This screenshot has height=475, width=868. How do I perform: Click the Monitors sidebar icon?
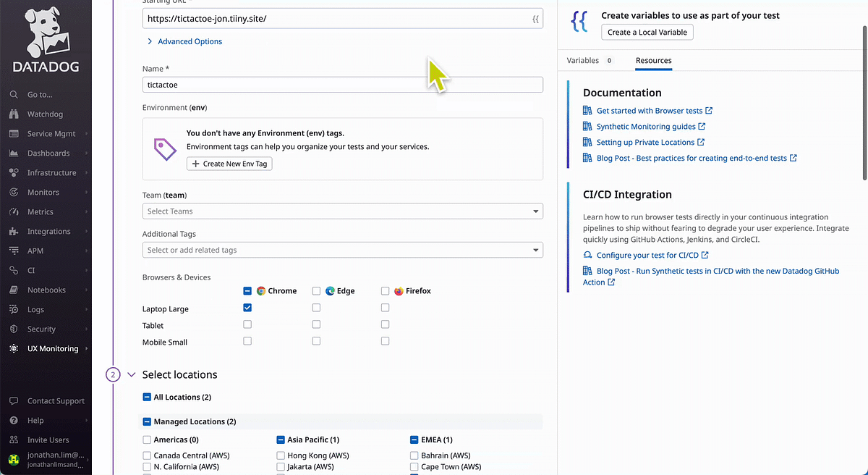point(14,193)
